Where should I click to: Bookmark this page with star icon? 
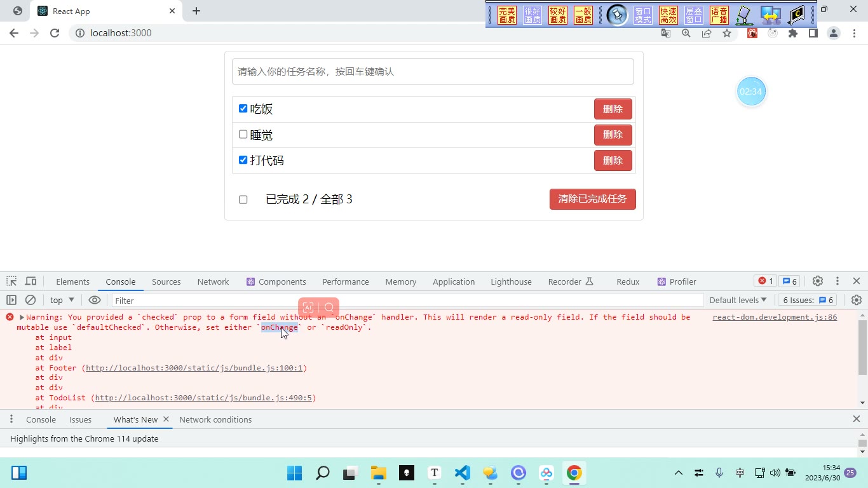(727, 33)
